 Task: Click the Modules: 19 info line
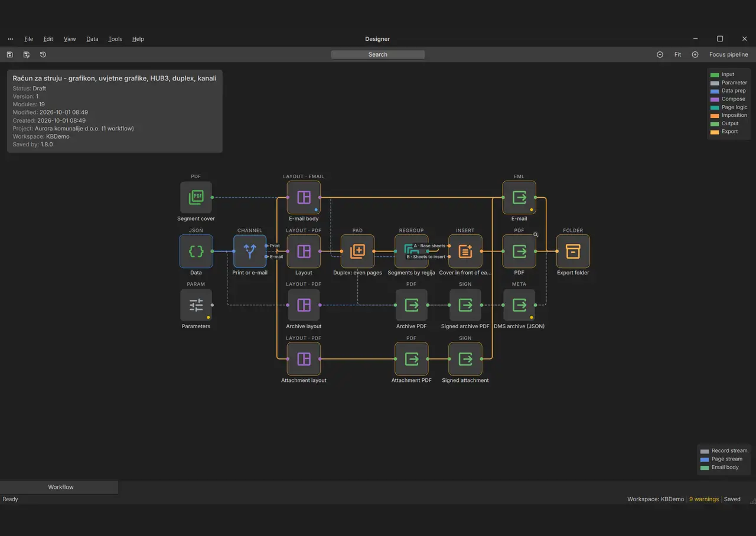29,104
